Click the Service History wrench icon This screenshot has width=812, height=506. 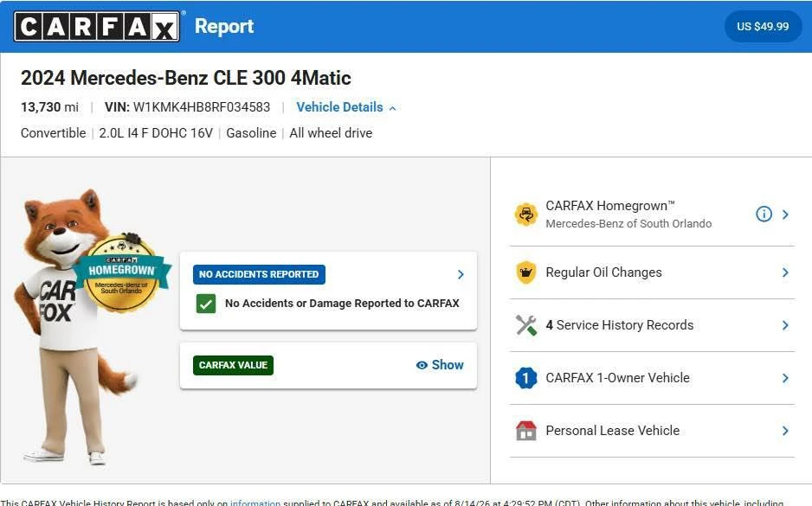526,325
